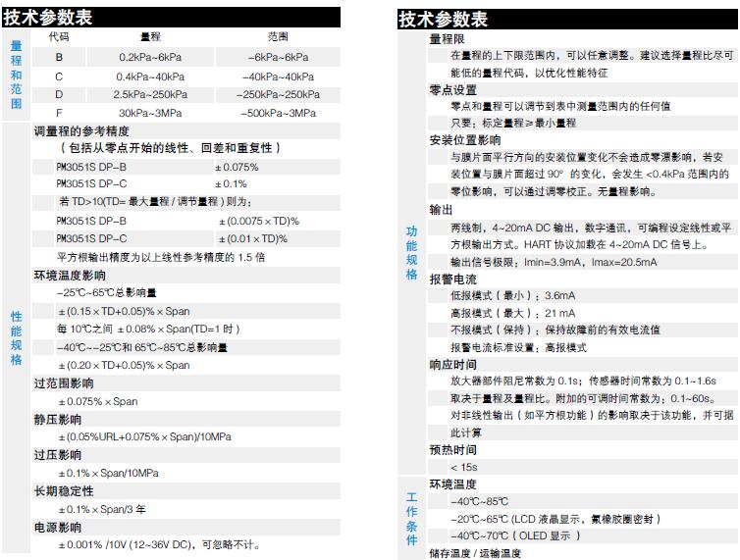This screenshot has height=560, width=740.
Task: Click the heading 预热时间
Action: point(453,449)
